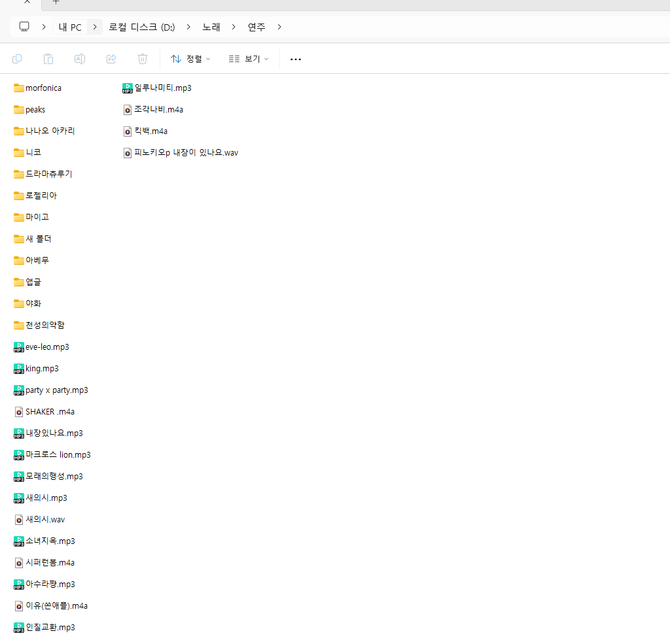Viewport: 670px width, 644px height.
Task: Click the PC monitor icon in address bar
Action: [24, 27]
